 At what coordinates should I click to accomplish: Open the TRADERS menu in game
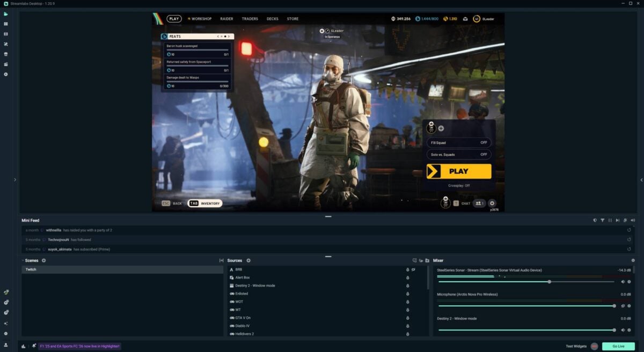250,18
